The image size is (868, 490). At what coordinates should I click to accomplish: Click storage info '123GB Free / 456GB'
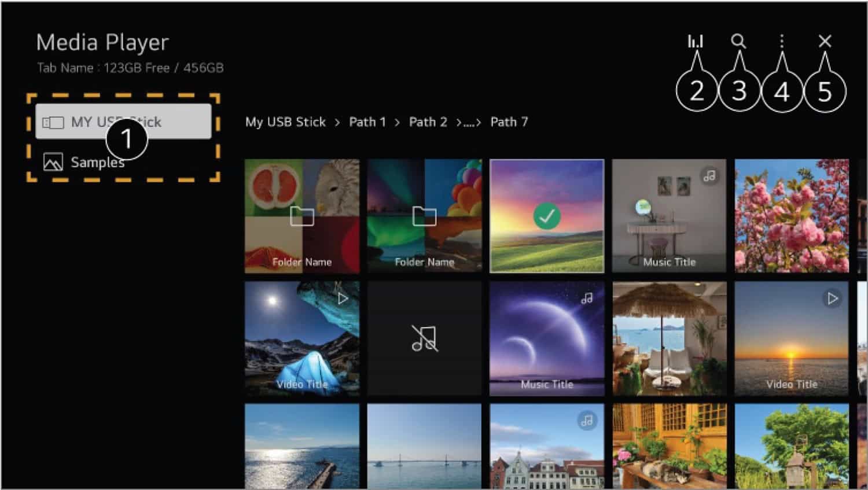(x=164, y=68)
